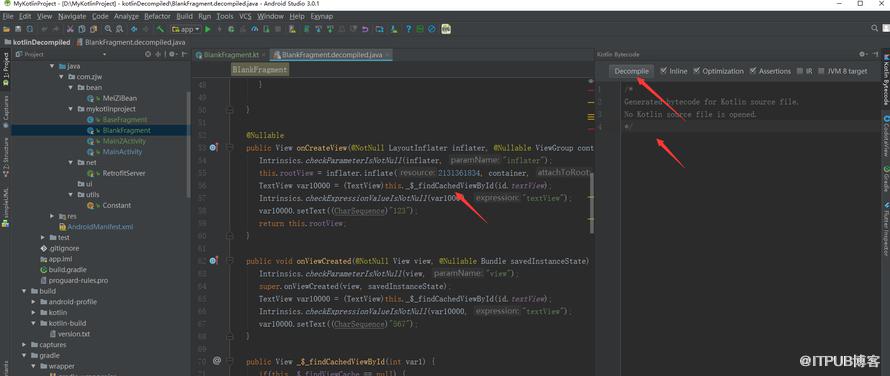890x376 pixels.
Task: Click the onViewCreated override gutter icon
Action: (x=213, y=261)
